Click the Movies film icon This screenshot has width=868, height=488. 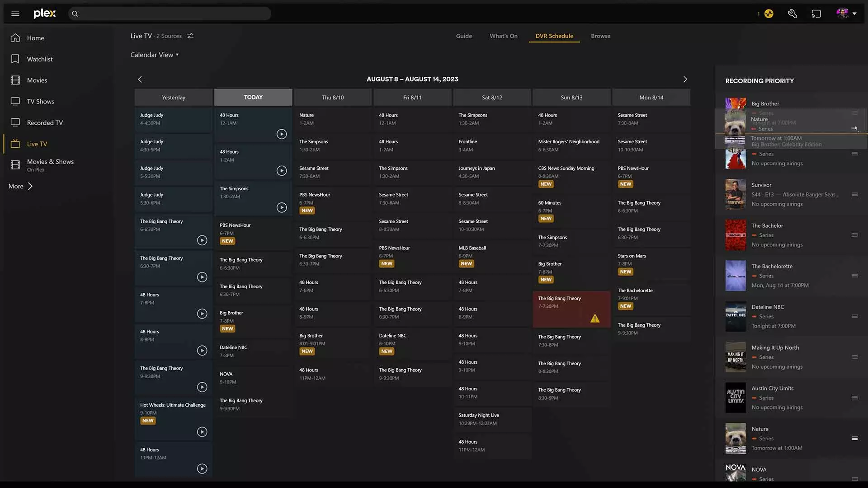point(15,80)
